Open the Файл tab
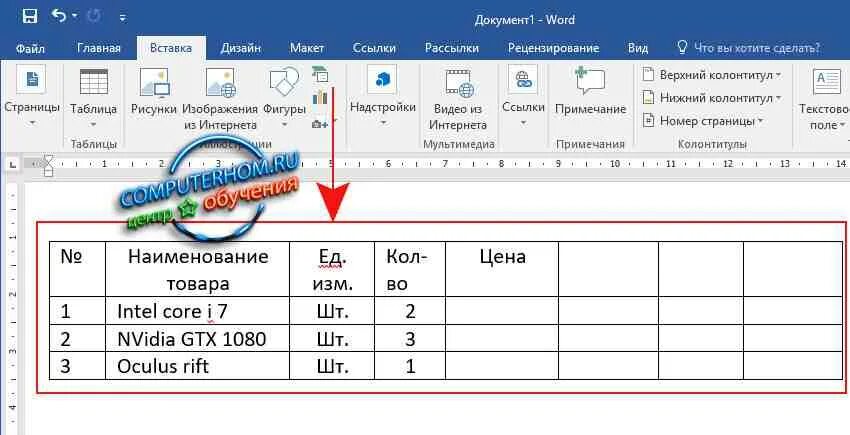This screenshot has height=435, width=850. click(30, 48)
